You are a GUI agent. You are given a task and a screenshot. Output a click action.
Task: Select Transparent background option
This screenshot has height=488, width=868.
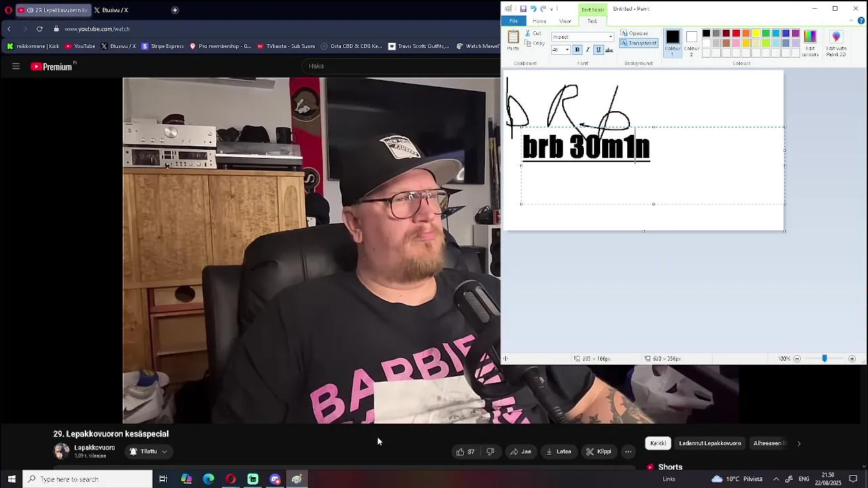click(639, 43)
